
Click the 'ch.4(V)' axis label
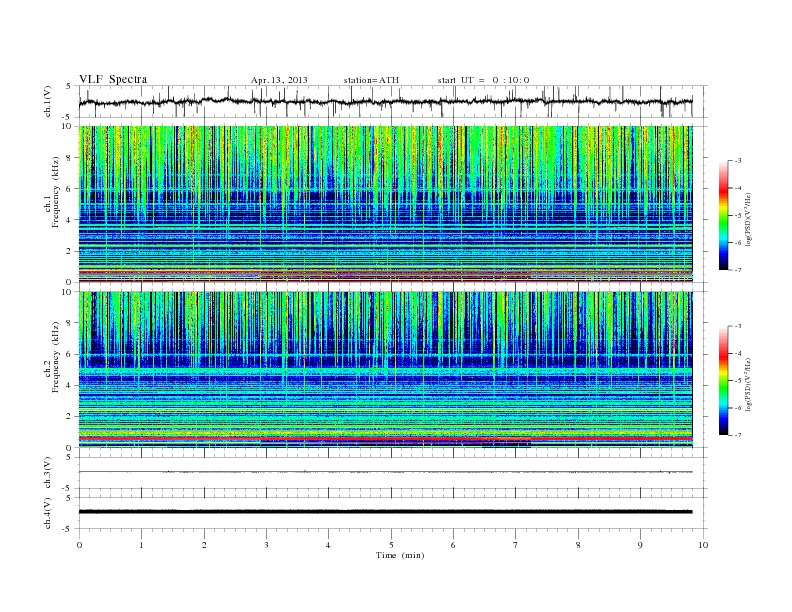point(48,513)
